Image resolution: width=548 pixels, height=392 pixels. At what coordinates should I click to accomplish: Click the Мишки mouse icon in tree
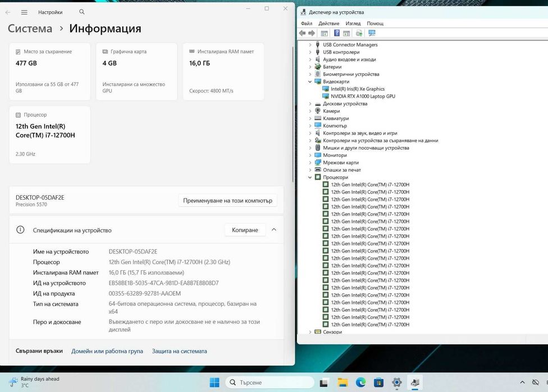pos(318,147)
